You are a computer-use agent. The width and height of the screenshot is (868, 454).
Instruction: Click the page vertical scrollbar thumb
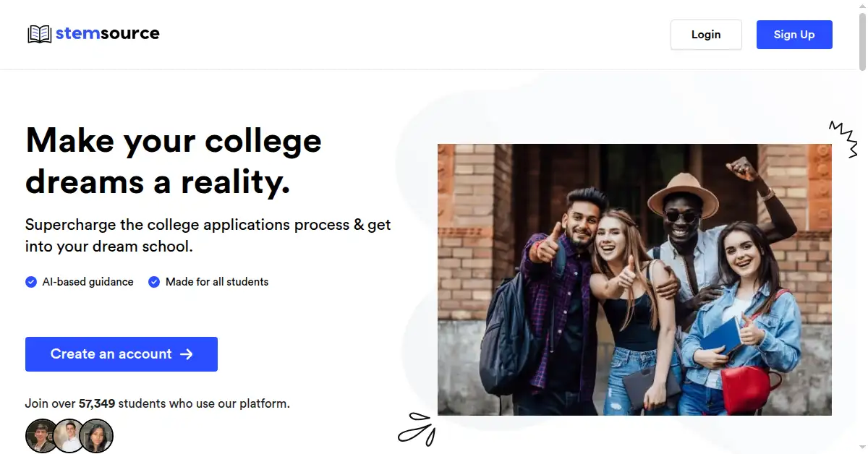[x=862, y=36]
